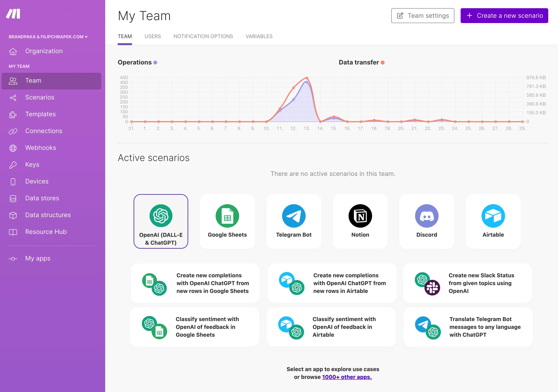Viewport: 558px width, 392px height.
Task: Click the plus icon on Create a new scenario
Action: point(469,16)
